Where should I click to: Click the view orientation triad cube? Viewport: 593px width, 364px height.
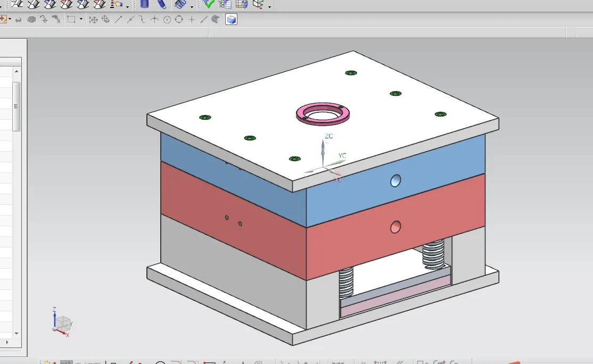[62, 323]
